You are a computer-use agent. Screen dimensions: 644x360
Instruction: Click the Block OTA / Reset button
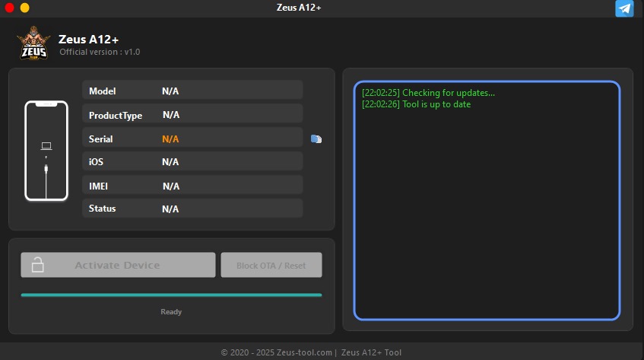pos(271,265)
